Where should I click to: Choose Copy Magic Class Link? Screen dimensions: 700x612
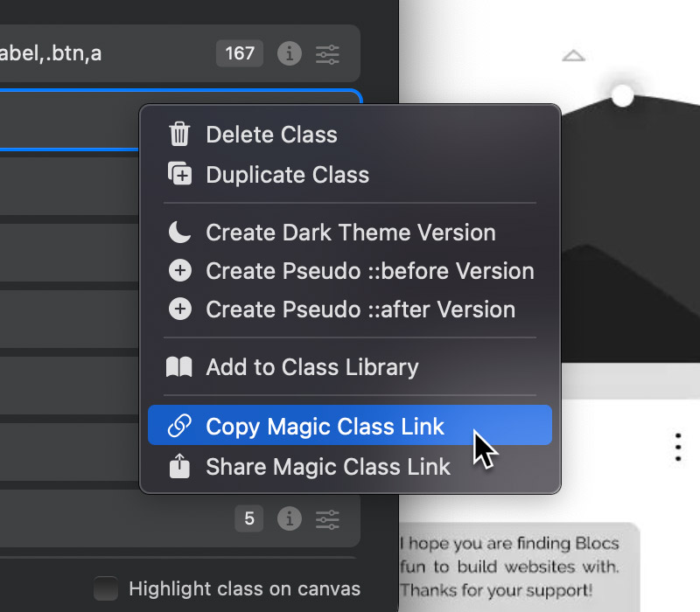click(325, 427)
